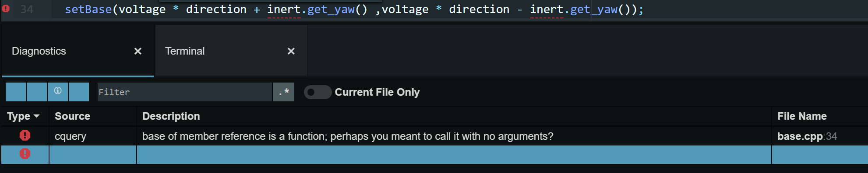Toggle the second blank severity filter button
This screenshot has width=868, height=173.
[x=37, y=92]
